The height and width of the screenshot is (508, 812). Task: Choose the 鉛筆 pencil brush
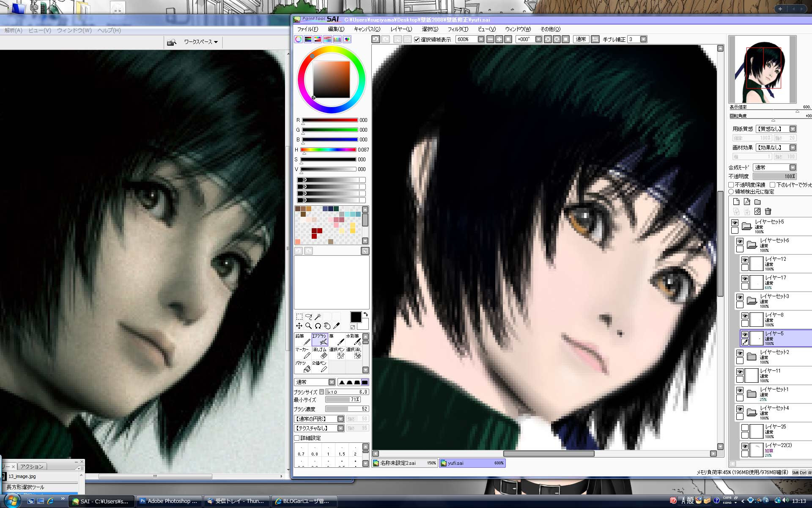(303, 340)
